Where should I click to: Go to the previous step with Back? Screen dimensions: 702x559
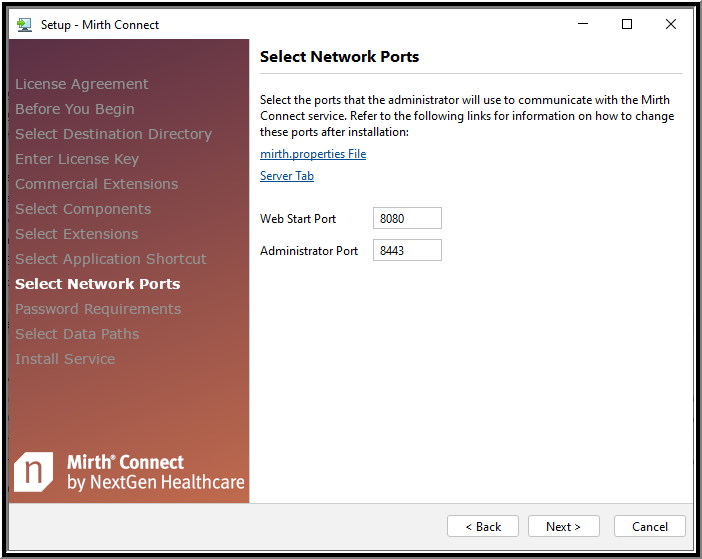click(483, 526)
